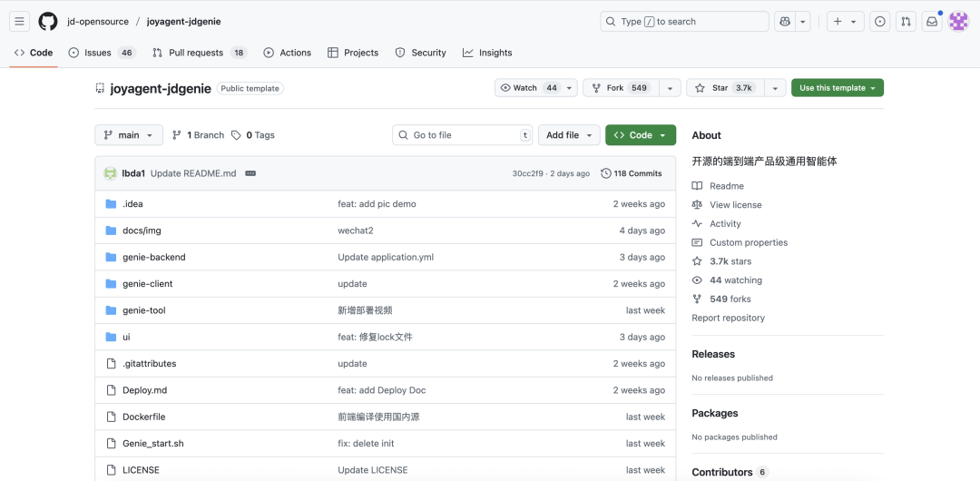Open the Dockerfile file

click(143, 417)
